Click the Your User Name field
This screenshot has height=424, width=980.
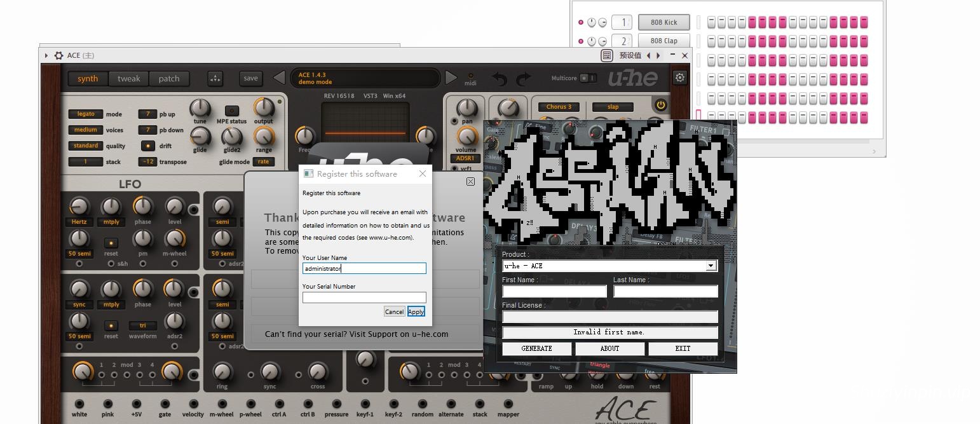pyautogui.click(x=364, y=269)
